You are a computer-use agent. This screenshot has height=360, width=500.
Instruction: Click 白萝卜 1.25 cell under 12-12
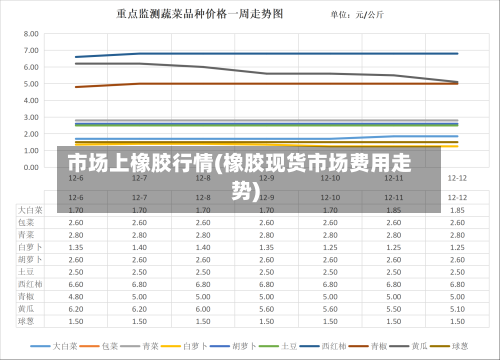[x=457, y=248]
